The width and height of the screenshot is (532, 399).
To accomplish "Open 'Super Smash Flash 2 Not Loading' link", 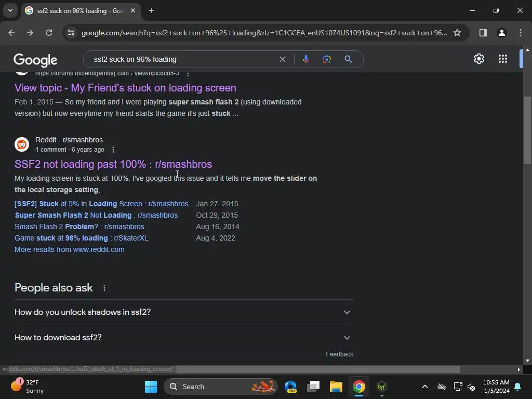I will (x=96, y=215).
